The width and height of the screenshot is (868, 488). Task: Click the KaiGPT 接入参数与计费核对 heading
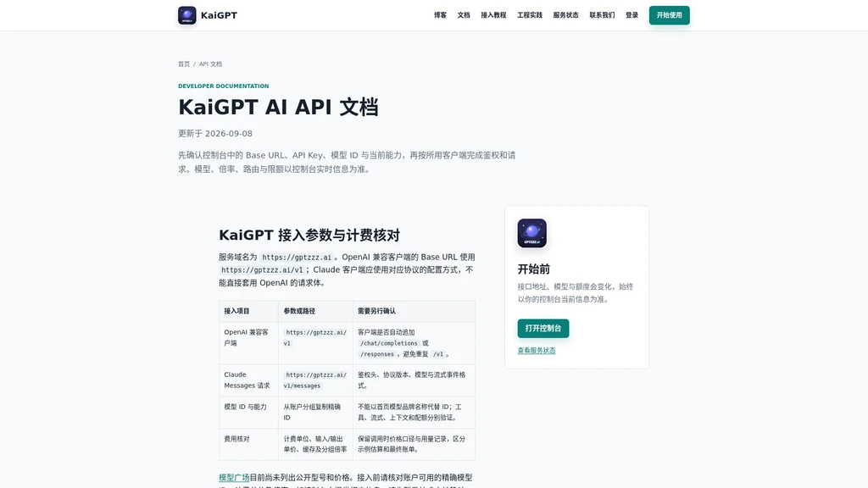coord(309,236)
